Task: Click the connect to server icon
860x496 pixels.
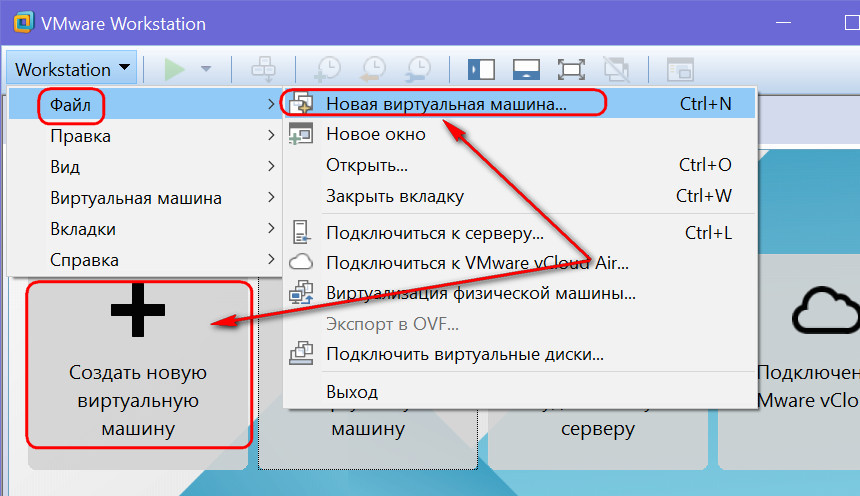Action: [301, 232]
